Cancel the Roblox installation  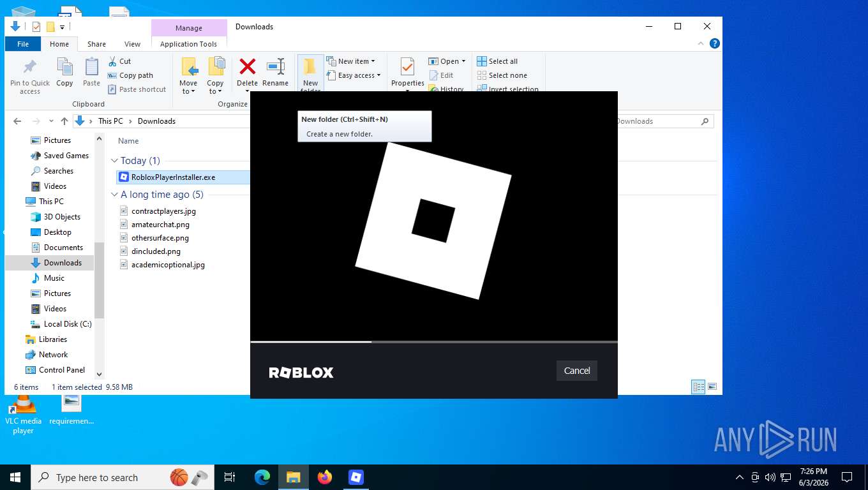pyautogui.click(x=577, y=371)
